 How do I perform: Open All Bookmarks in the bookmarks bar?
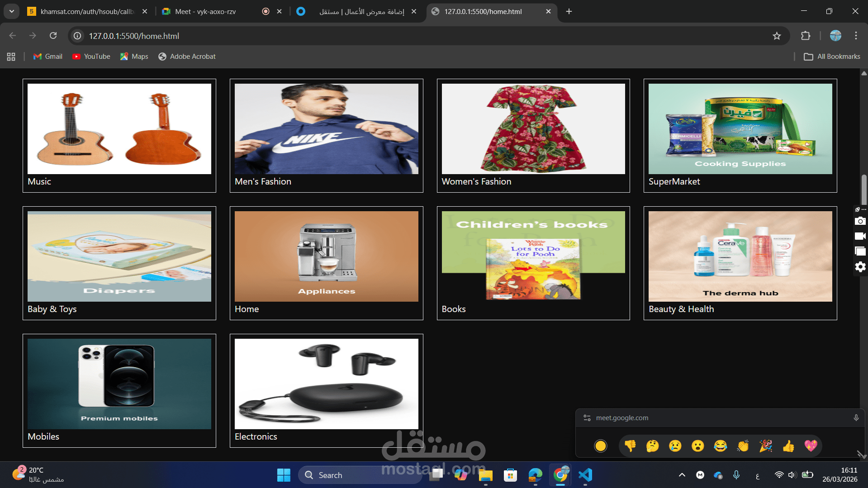tap(832, 56)
